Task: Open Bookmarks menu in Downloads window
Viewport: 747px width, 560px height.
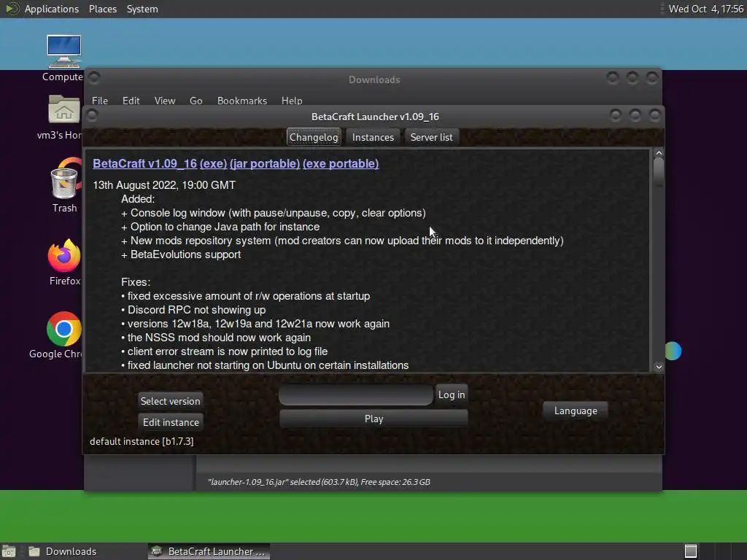Action: coord(242,101)
